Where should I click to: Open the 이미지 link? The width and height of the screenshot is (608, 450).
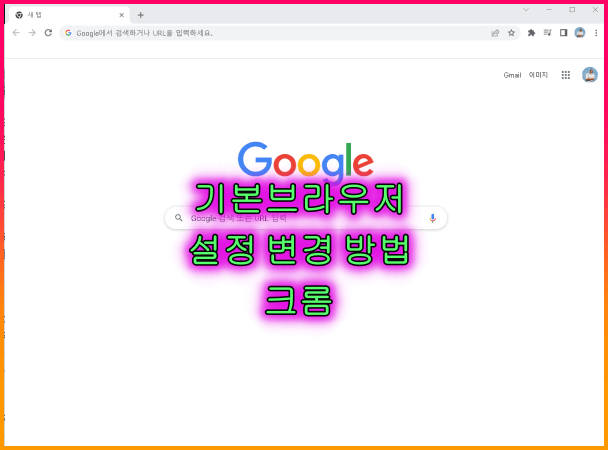tap(538, 75)
